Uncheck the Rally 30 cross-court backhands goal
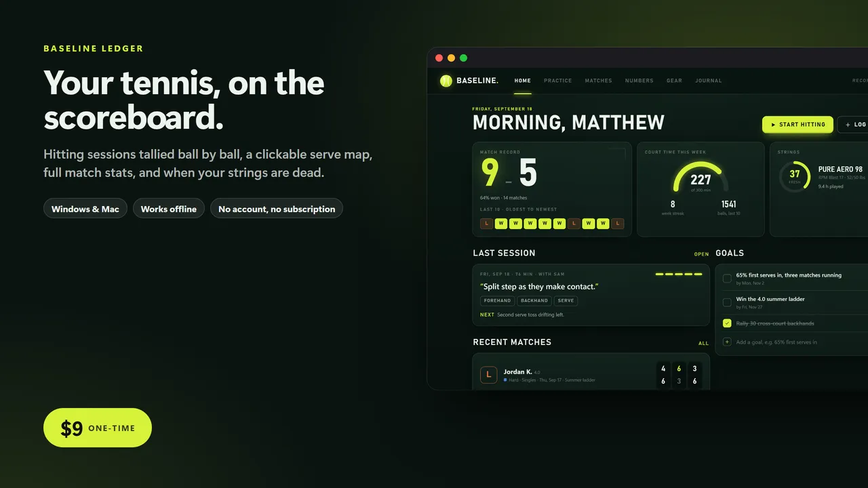This screenshot has width=868, height=488. coord(727,323)
